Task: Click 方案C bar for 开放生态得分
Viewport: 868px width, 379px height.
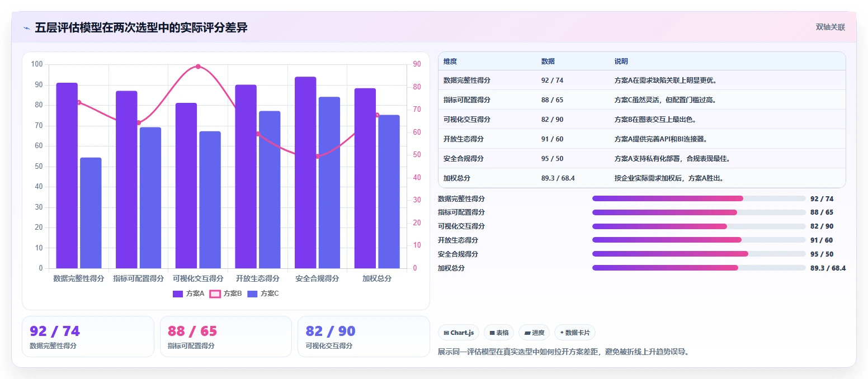Action: 270,190
